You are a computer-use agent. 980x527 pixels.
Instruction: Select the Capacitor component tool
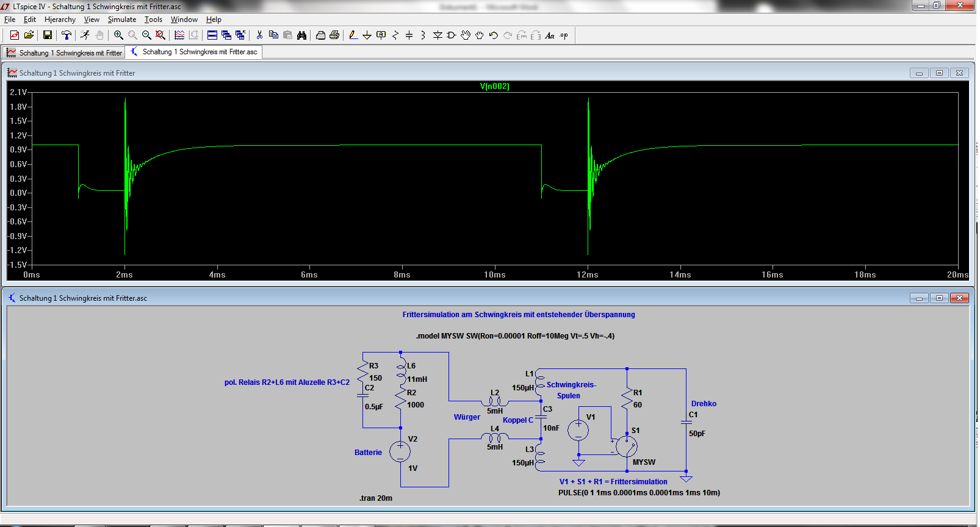pyautogui.click(x=409, y=35)
